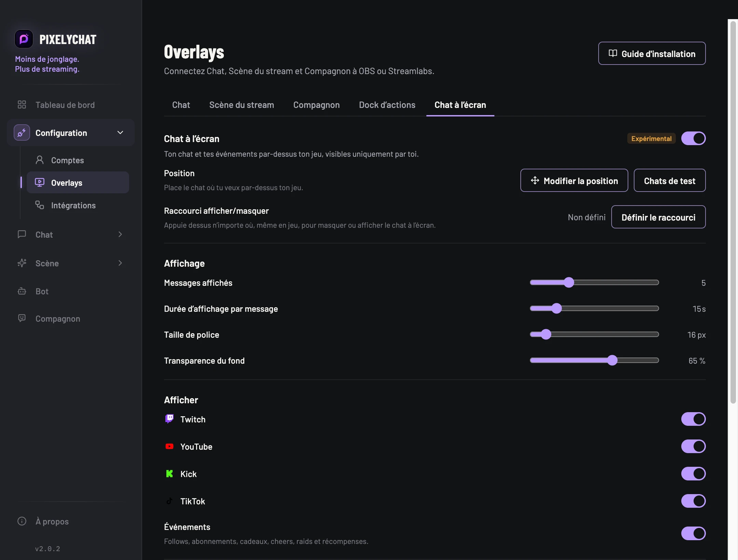Click the Expérimental badge

pyautogui.click(x=651, y=138)
